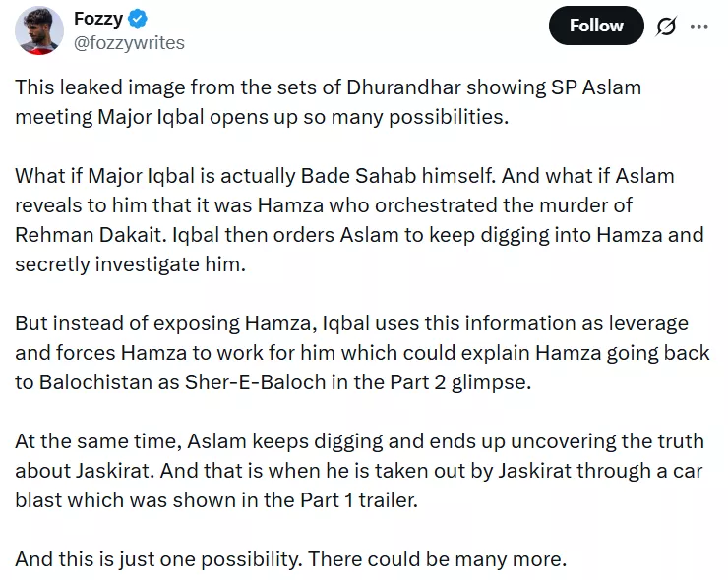Open the Grok explain icon
The height and width of the screenshot is (580, 728).
(666, 27)
